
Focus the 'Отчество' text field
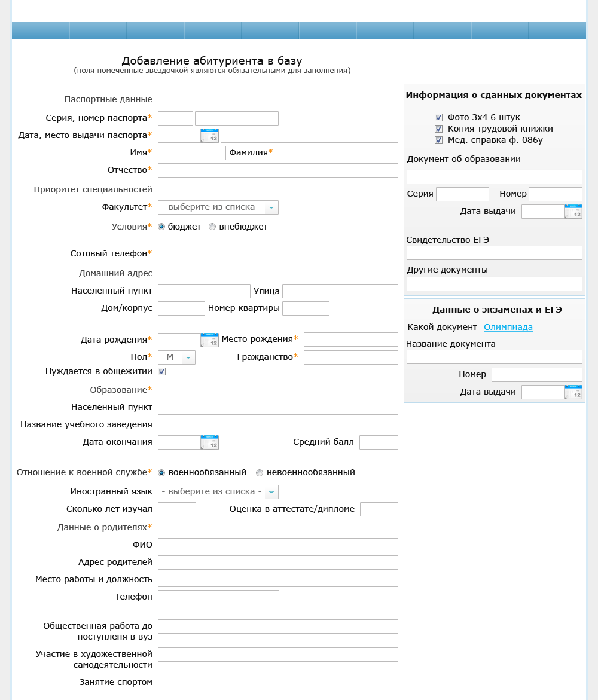pyautogui.click(x=277, y=170)
